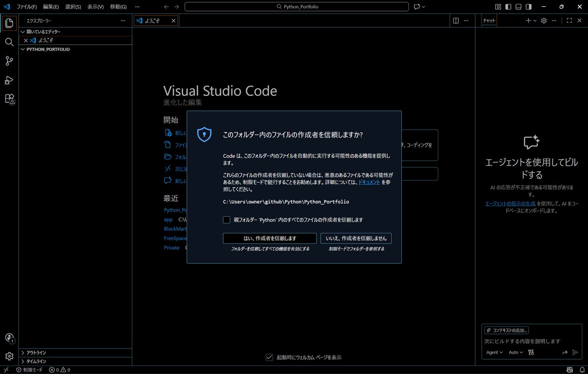Click 'はい、作成者を信頼します' button
Viewport: 588px width, 374px height.
point(270,238)
